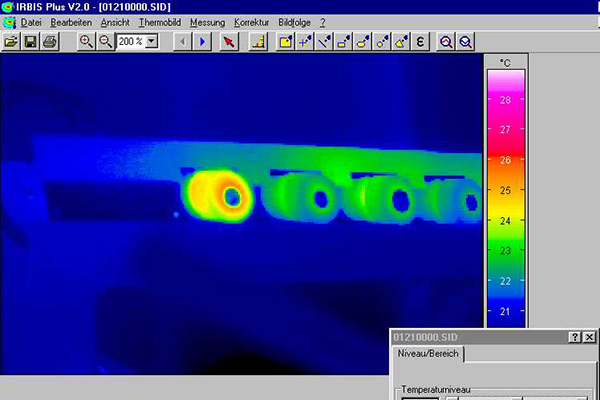Open the Messung menu

point(207,21)
